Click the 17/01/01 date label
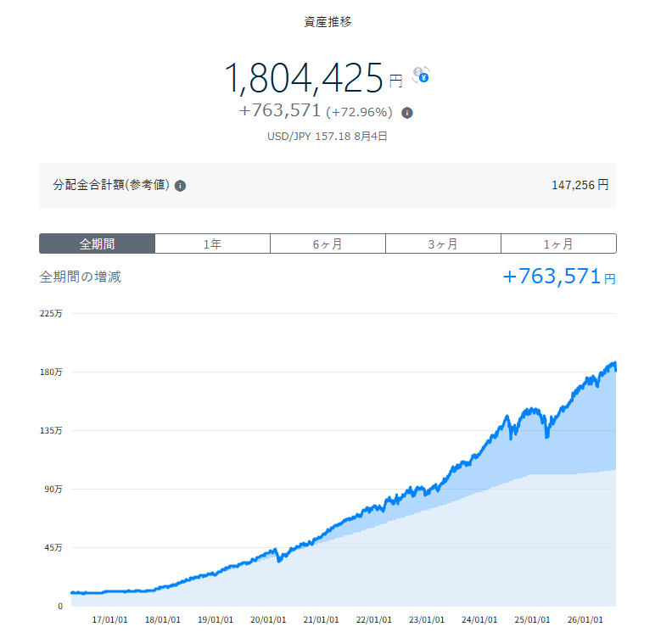Viewport: 672px width, 638px height. pyautogui.click(x=109, y=619)
